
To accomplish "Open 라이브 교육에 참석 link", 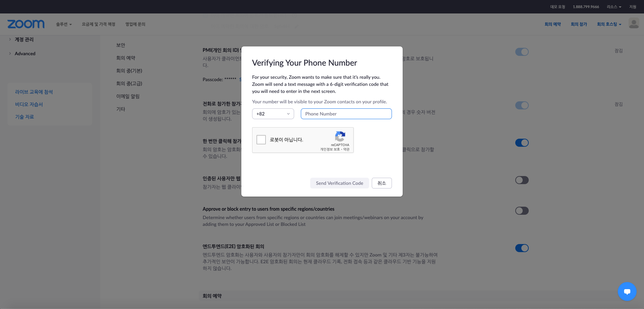I will 34,92.
